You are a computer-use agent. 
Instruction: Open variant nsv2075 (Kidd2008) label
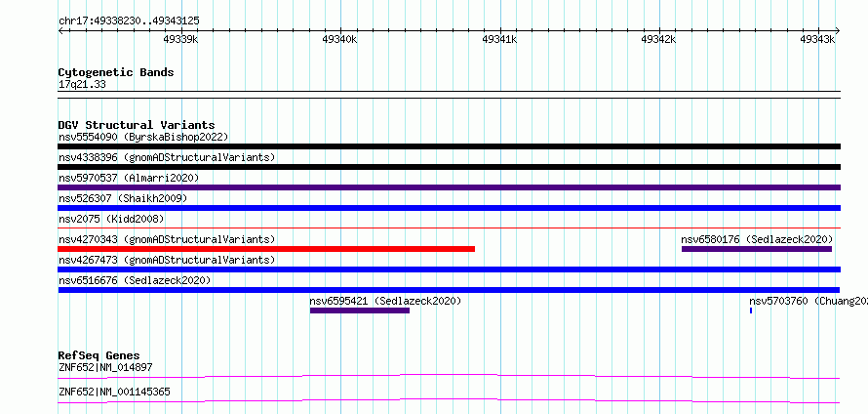coord(111,219)
